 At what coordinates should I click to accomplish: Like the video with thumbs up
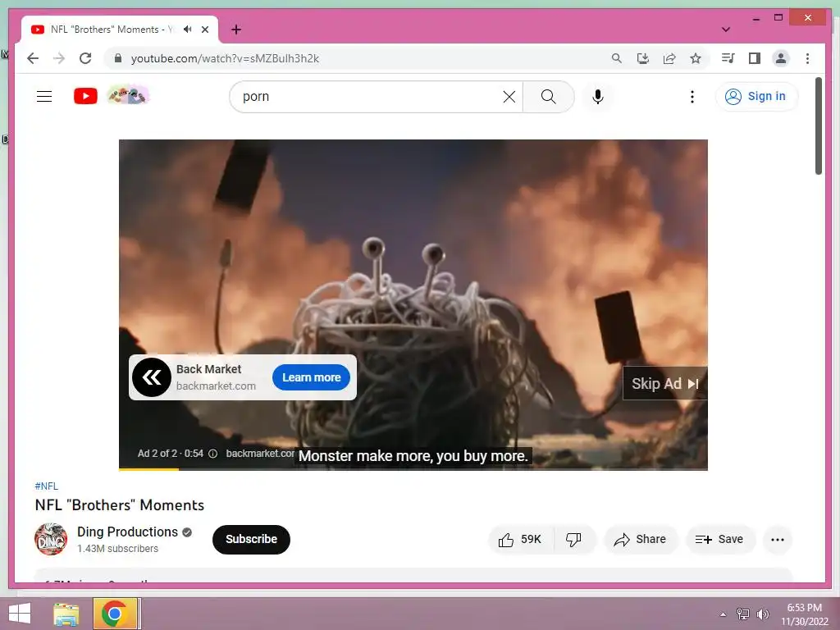(520, 540)
